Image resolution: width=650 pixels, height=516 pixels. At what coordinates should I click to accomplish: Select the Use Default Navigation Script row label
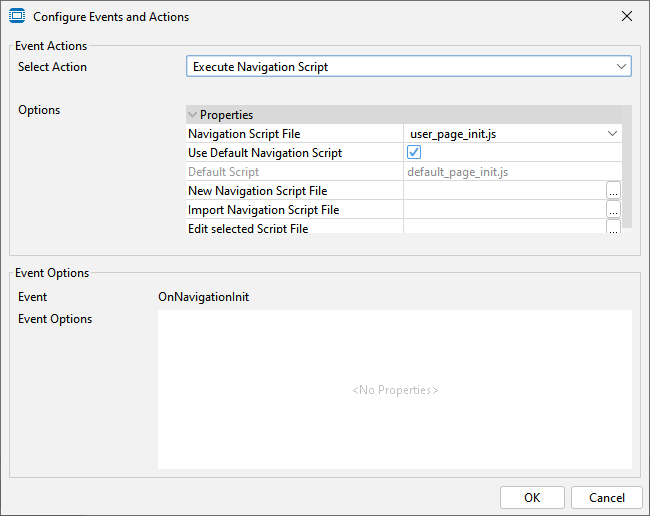(265, 153)
